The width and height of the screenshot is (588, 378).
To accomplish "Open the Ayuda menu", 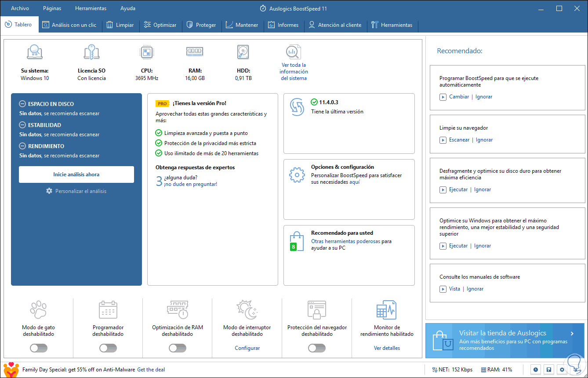I will (x=128, y=8).
